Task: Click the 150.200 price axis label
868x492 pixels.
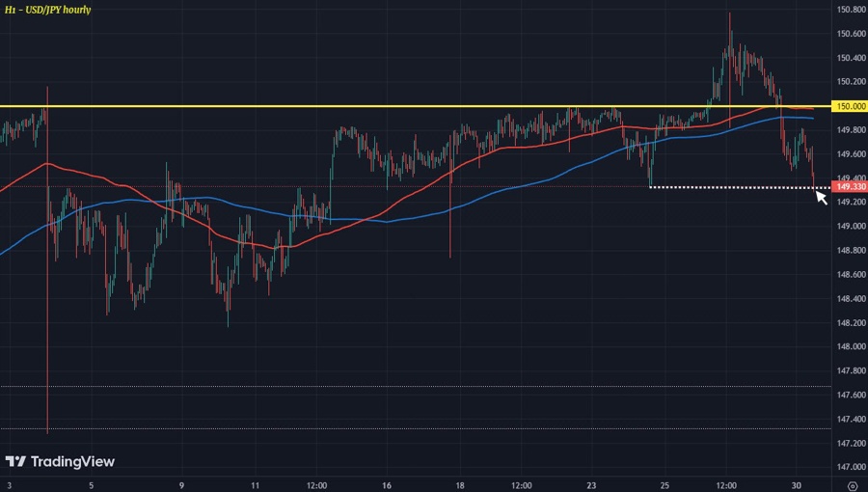Action: pyautogui.click(x=852, y=81)
